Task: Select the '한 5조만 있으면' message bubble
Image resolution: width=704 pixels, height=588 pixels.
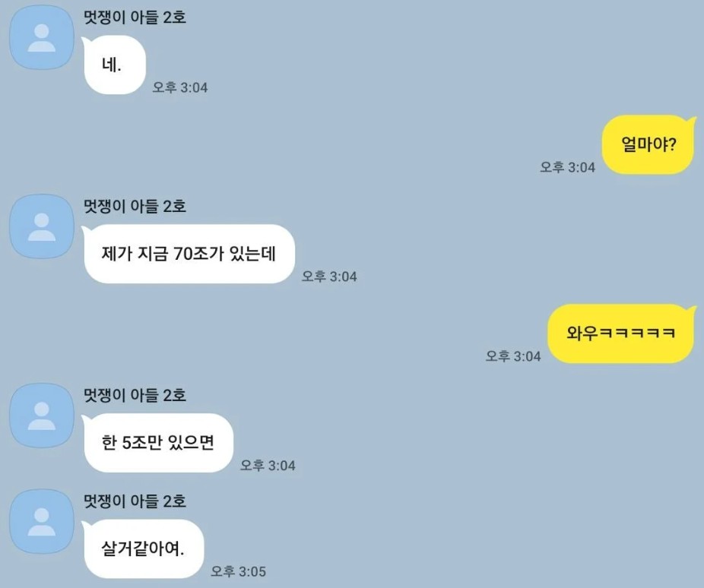Action: (157, 443)
